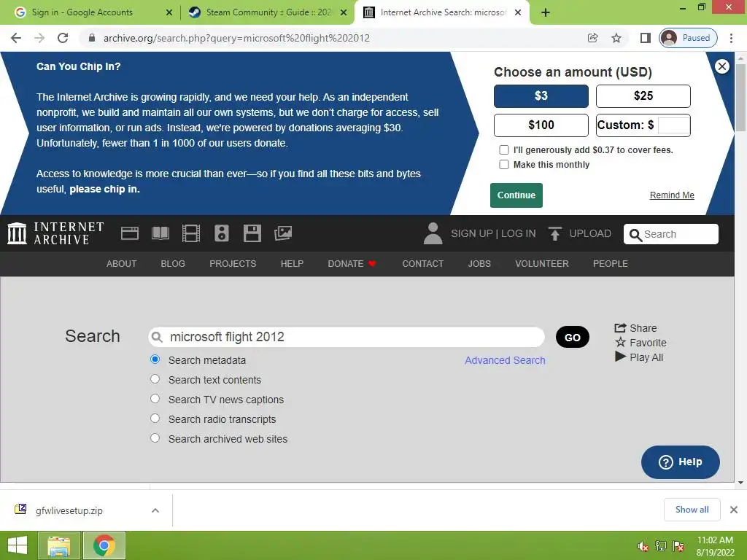This screenshot has width=747, height=560.
Task: Toggle the browser side panel icon
Action: coord(645,38)
